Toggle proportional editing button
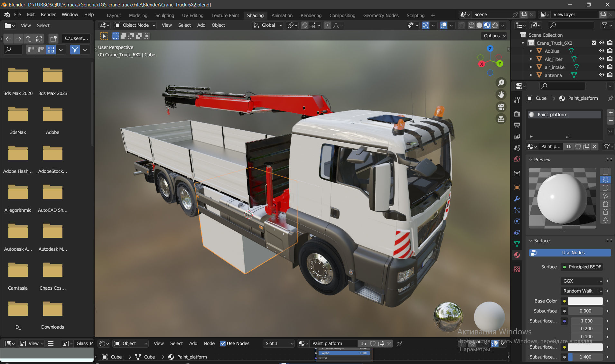The image size is (615, 364). (327, 25)
